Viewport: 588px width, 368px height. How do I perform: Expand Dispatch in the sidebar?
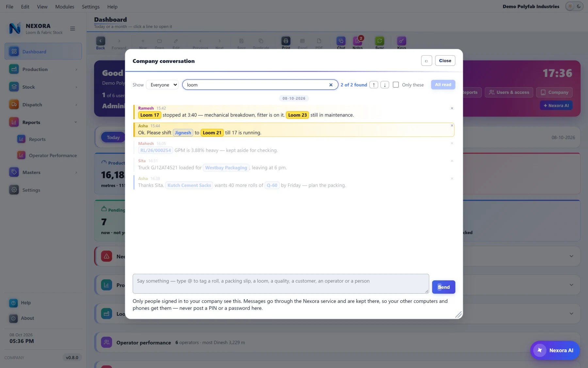coord(43,105)
